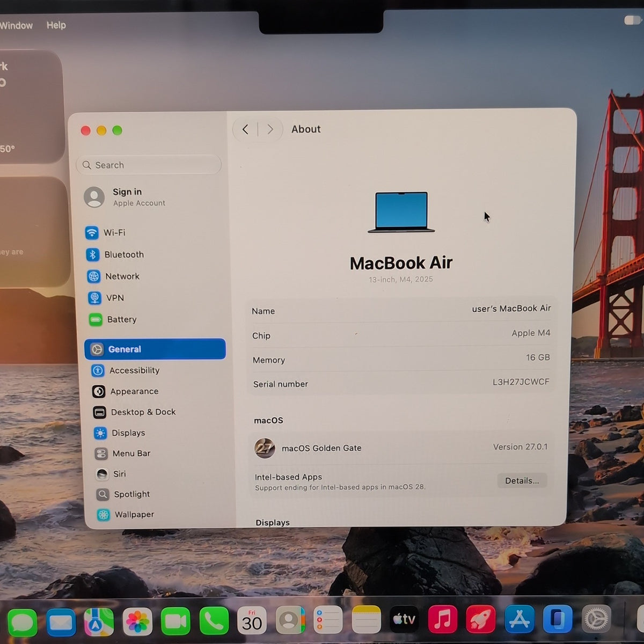Click the "macOS Golden Gate" row
644x644 pixels.
(x=401, y=448)
